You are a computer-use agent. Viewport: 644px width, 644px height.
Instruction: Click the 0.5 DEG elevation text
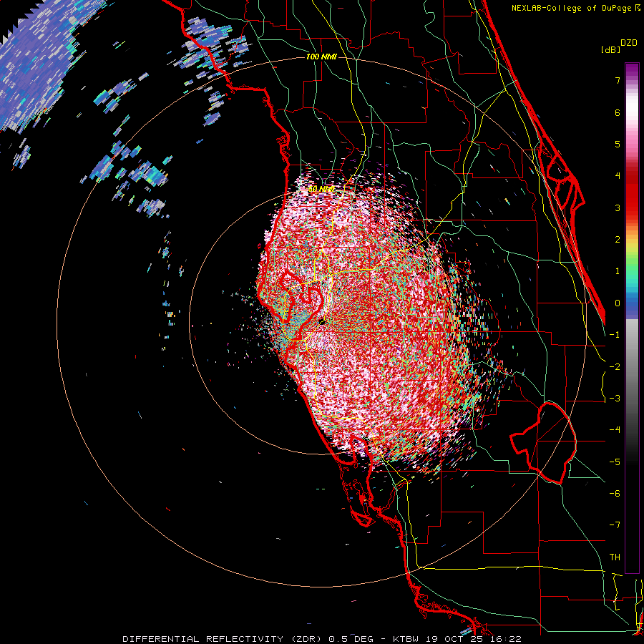click(351, 639)
